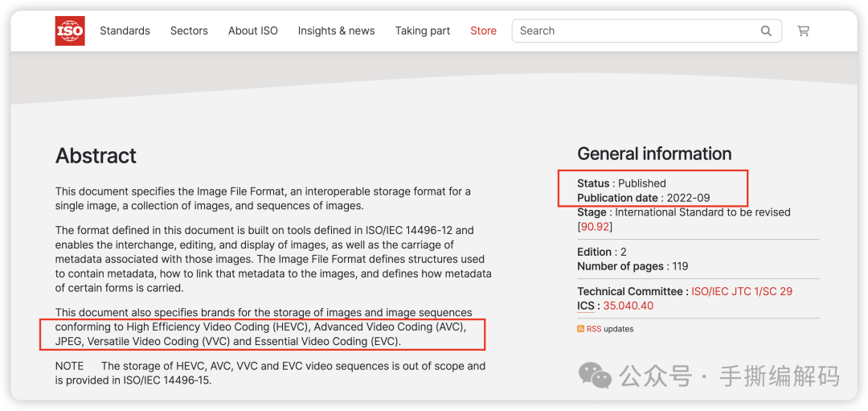Click the orange RSS feed icon

click(580, 329)
